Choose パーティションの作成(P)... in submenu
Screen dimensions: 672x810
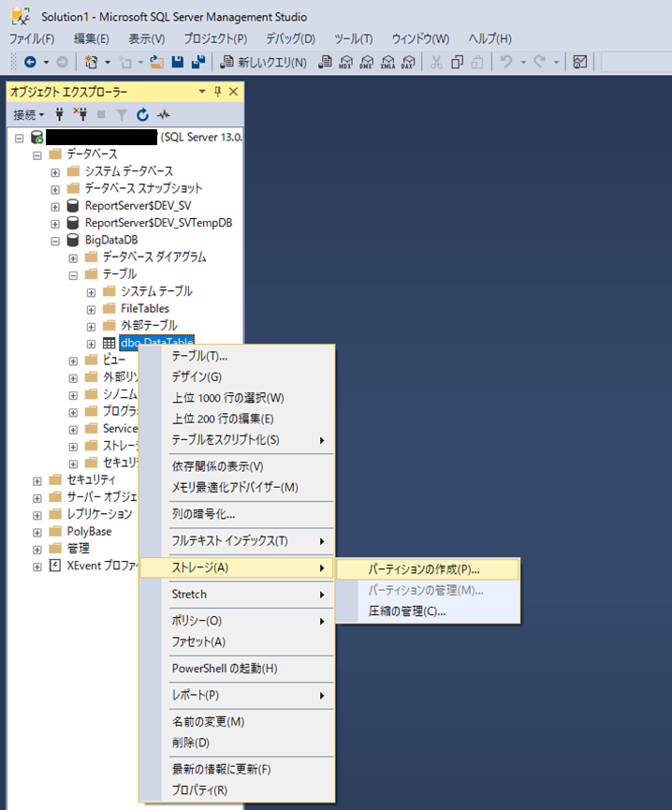click(428, 569)
